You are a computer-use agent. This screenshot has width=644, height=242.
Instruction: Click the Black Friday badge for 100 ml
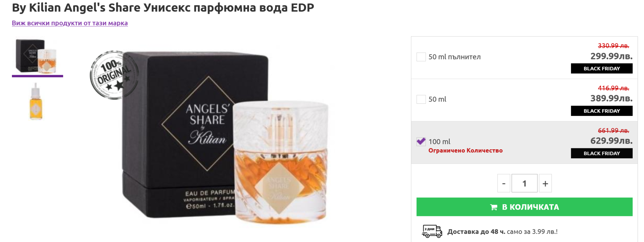click(602, 153)
